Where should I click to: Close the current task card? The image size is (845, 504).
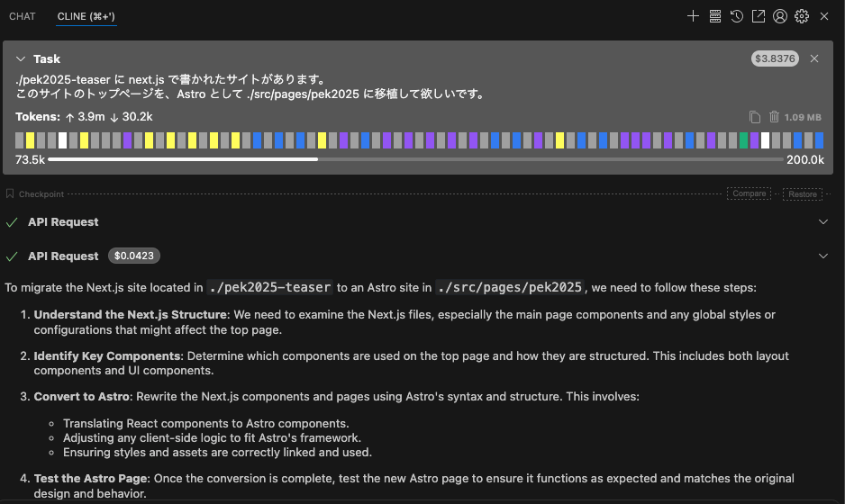(814, 58)
